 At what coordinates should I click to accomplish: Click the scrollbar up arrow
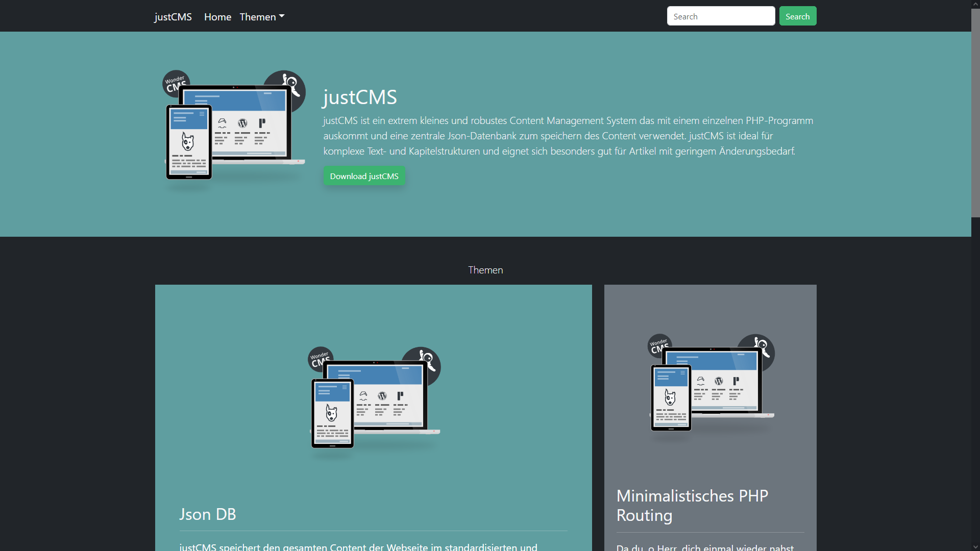(x=975, y=4)
